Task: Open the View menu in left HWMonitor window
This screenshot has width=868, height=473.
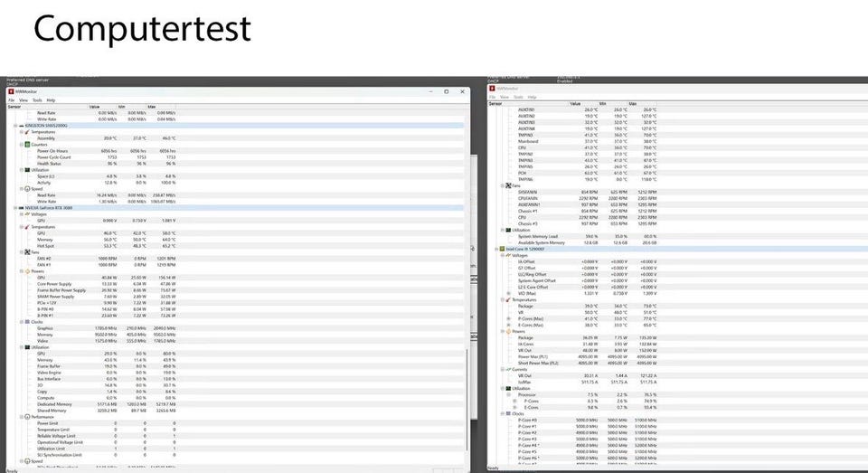Action: click(x=24, y=100)
